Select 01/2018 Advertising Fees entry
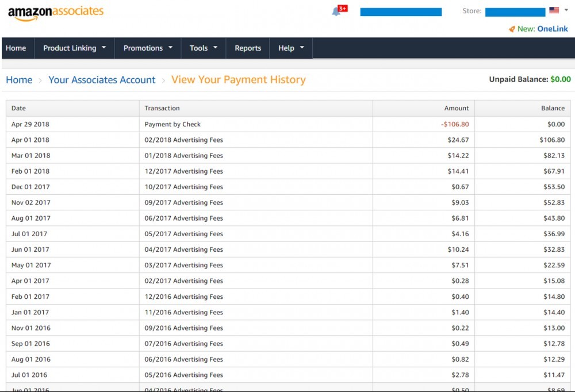The width and height of the screenshot is (575, 392). (184, 156)
